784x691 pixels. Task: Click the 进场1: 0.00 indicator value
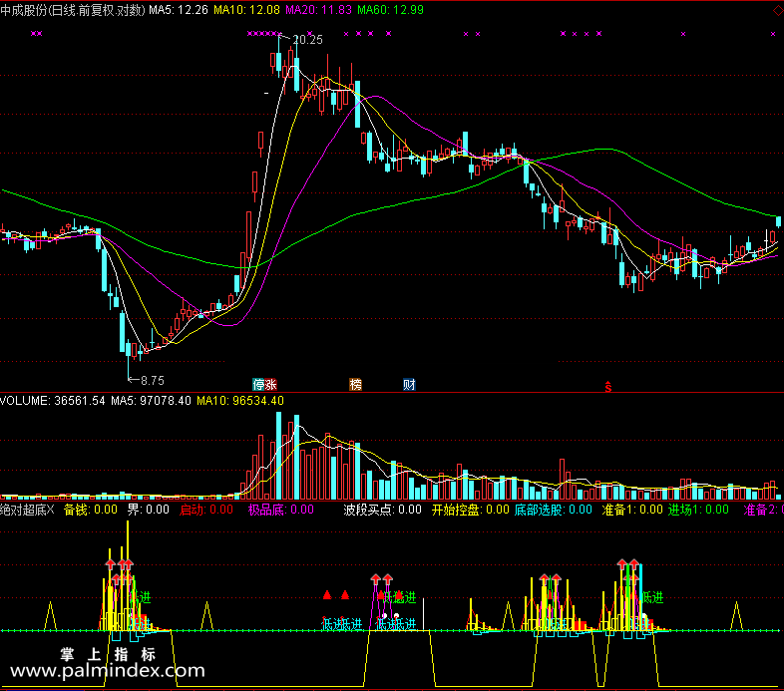coord(698,510)
